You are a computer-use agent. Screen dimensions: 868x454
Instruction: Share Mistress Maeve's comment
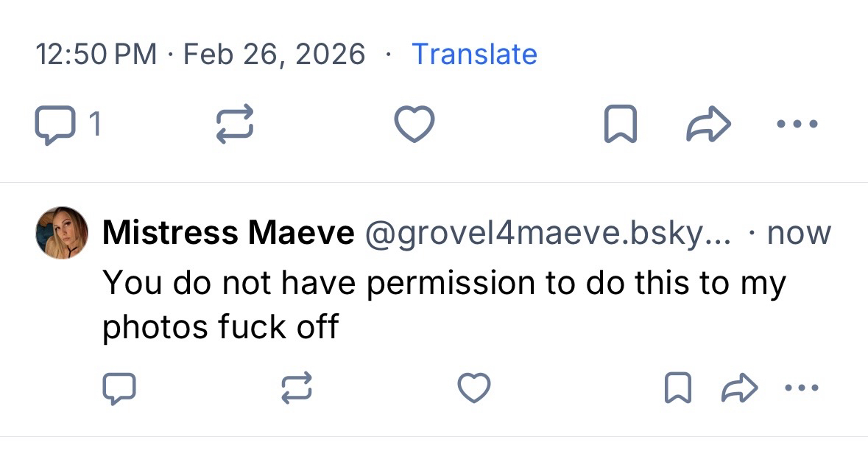click(x=739, y=388)
